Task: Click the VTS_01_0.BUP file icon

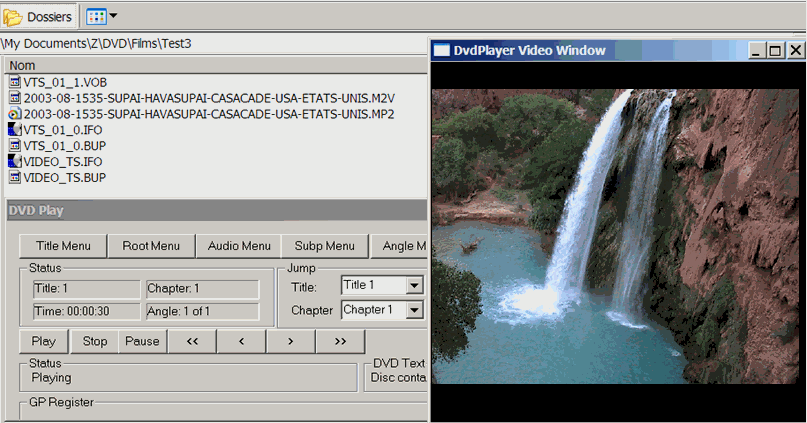Action: 15,145
